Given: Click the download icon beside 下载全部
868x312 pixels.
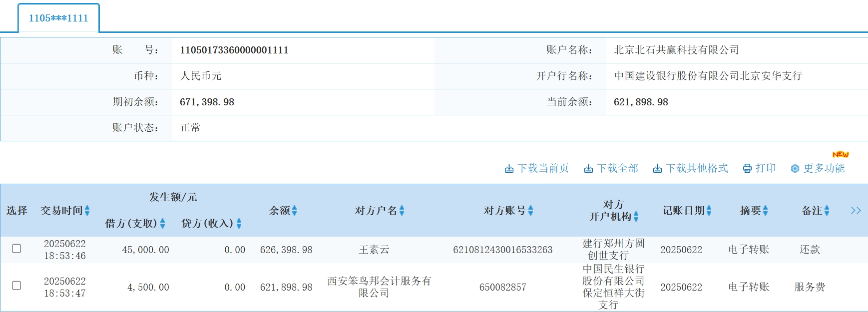Looking at the screenshot, I should (588, 169).
